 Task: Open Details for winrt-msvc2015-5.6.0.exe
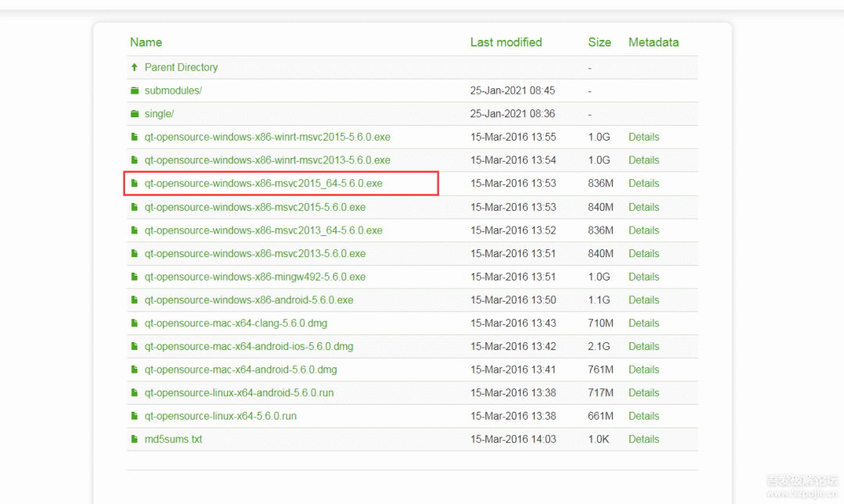644,137
